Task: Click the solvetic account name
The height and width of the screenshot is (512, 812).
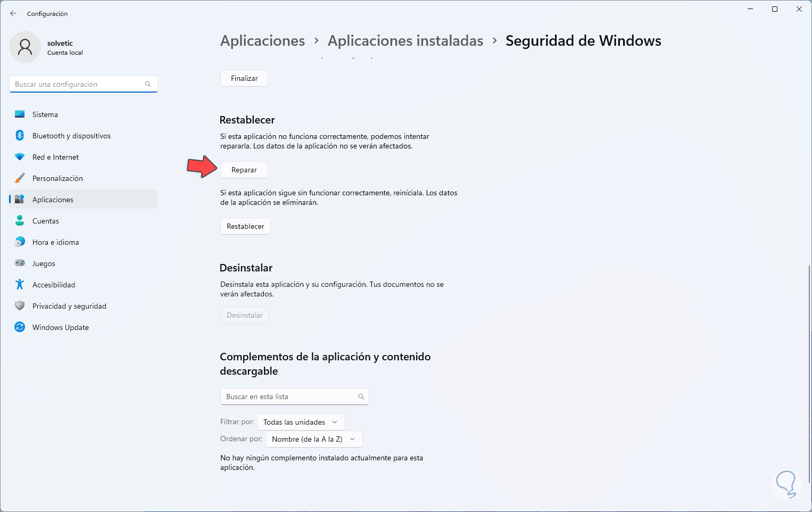Action: 60,43
